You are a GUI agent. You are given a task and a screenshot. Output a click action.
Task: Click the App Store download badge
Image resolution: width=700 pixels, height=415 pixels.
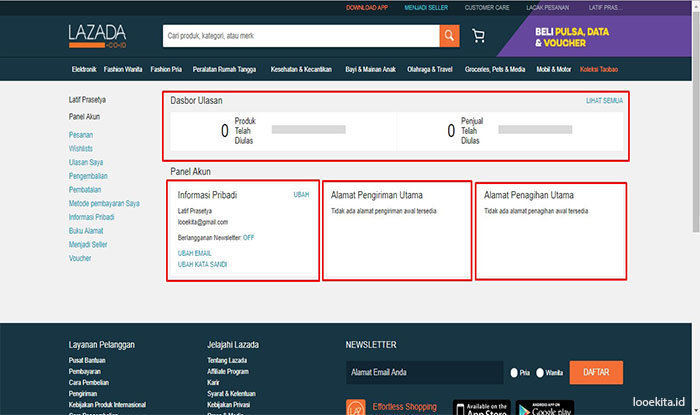(x=481, y=408)
